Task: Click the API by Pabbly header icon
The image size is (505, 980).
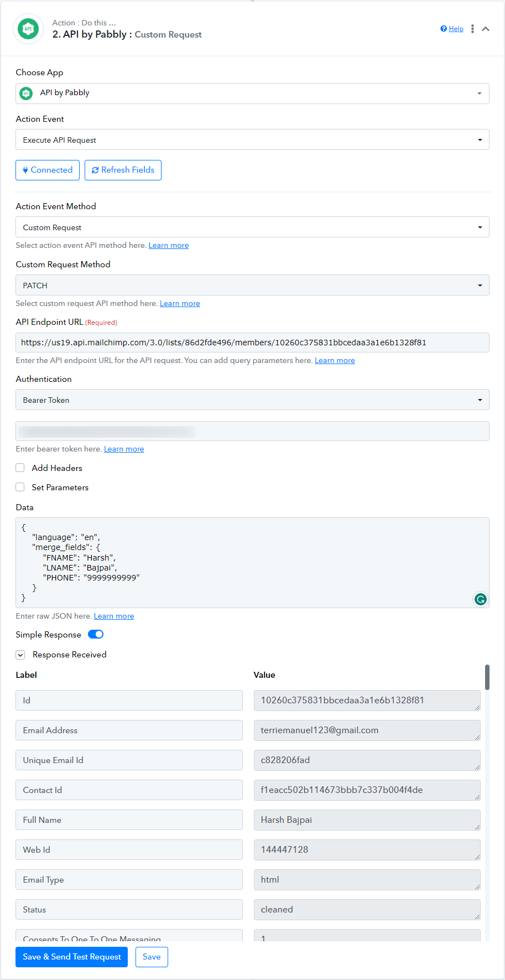Action: tap(28, 29)
